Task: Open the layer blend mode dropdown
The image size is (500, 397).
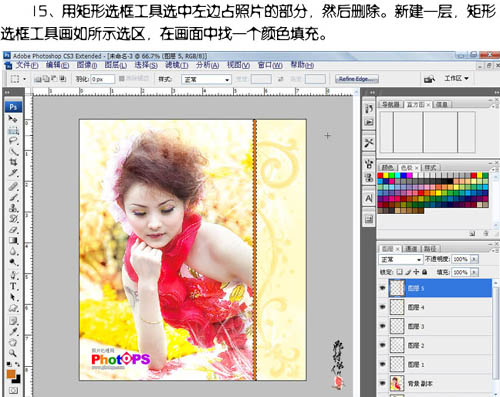Action: point(401,259)
